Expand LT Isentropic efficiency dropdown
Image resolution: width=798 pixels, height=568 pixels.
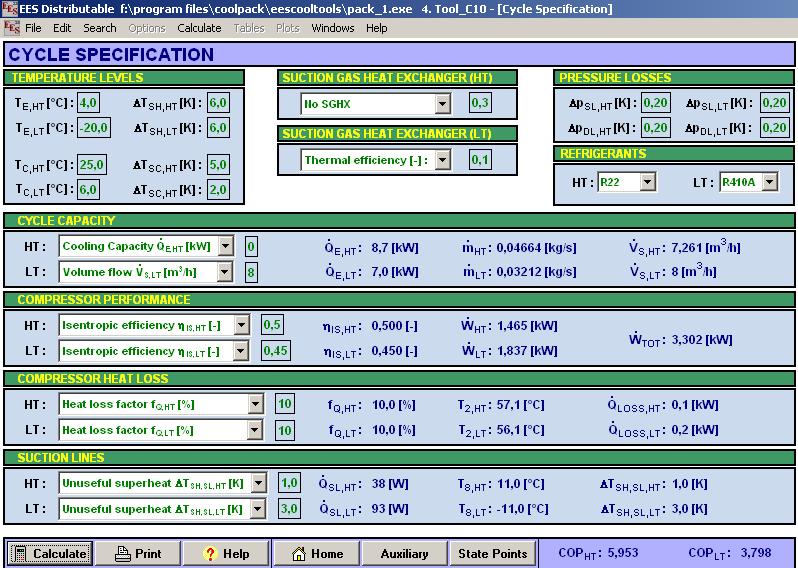click(241, 351)
